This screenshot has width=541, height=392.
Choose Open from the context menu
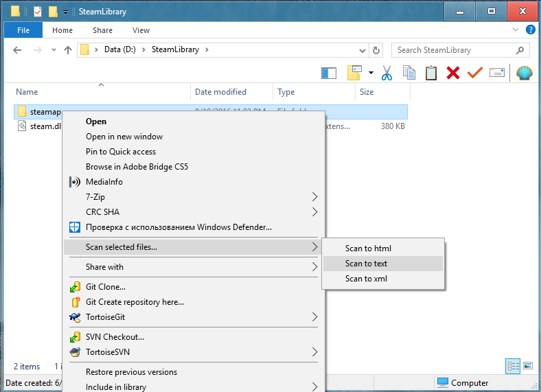[194, 122]
